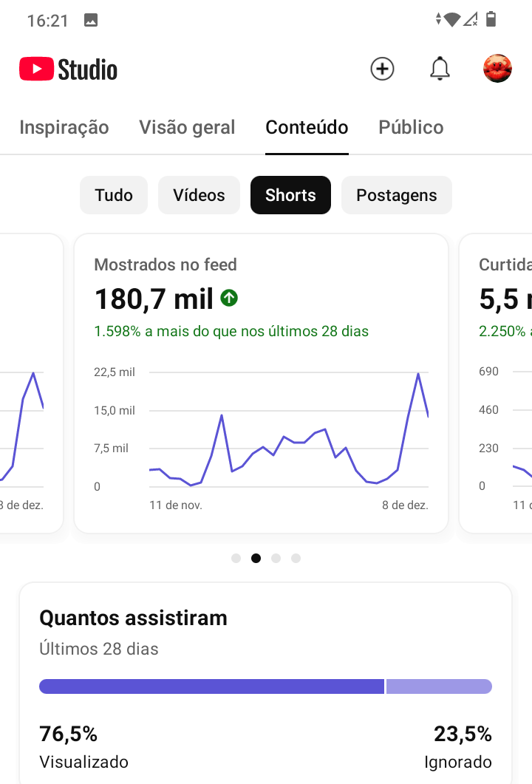
Task: Tap the 11 de nov. axis label
Action: [176, 505]
